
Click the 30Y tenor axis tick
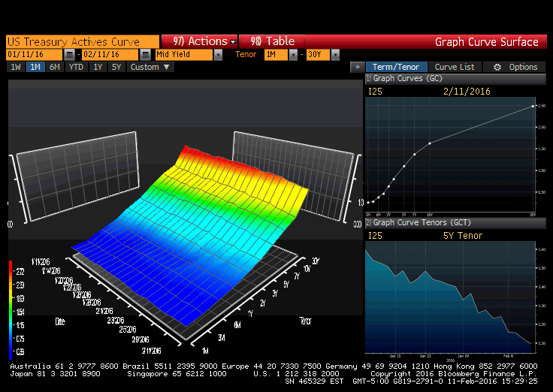click(x=316, y=261)
